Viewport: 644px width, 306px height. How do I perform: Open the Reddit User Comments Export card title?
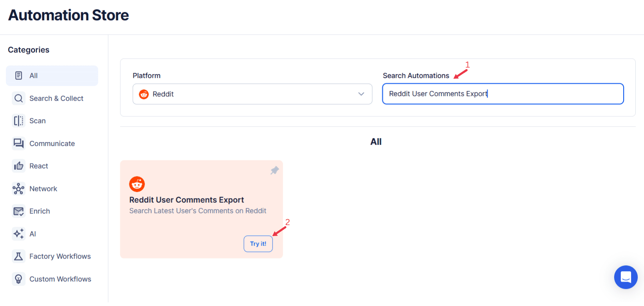pyautogui.click(x=186, y=200)
